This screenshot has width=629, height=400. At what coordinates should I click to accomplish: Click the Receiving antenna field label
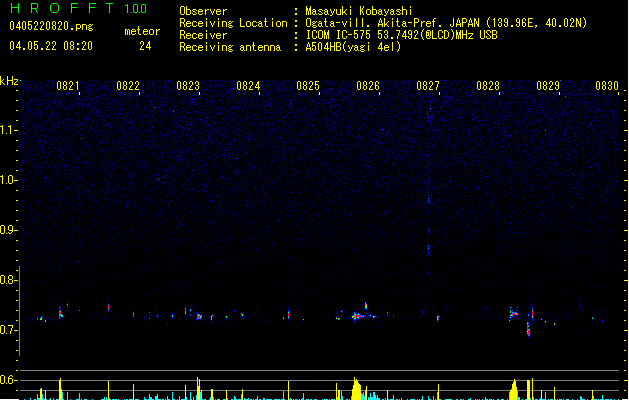230,47
